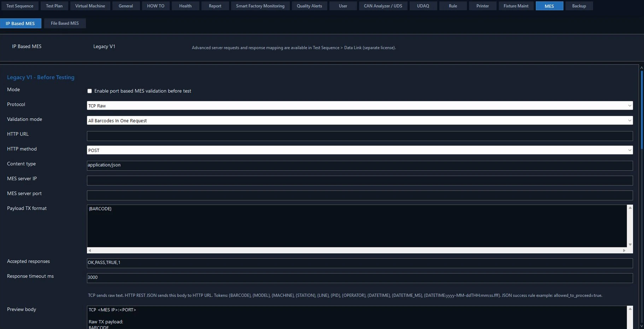Open the HTTP method POST dropdown

tap(360, 150)
